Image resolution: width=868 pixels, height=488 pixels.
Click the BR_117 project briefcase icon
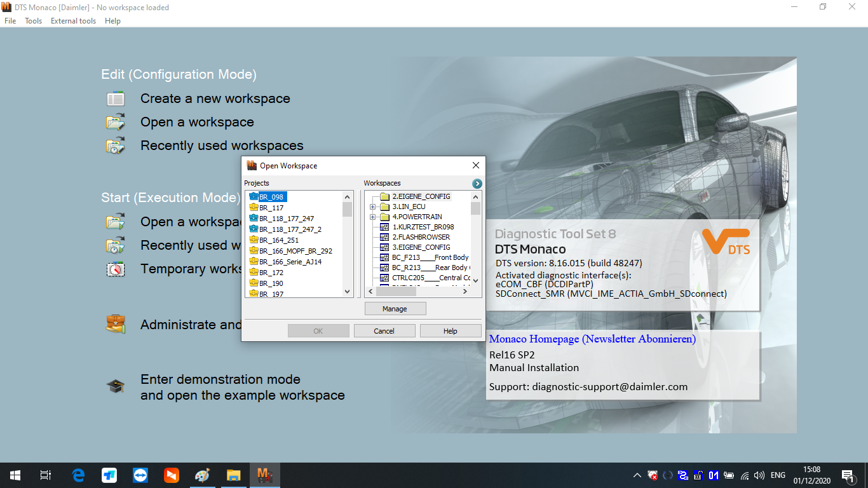click(x=254, y=208)
